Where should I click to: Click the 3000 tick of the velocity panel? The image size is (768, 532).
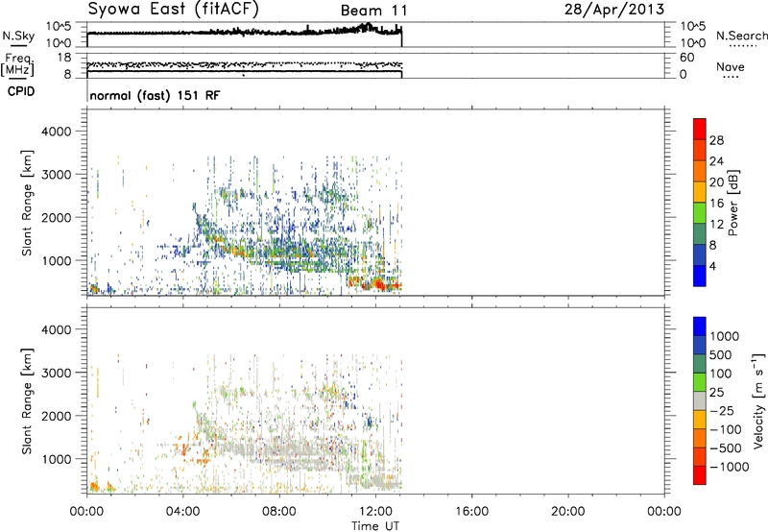click(x=57, y=373)
